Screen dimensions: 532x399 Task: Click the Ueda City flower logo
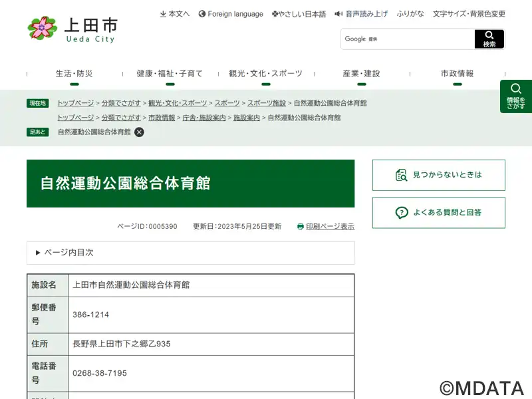pyautogui.click(x=43, y=28)
